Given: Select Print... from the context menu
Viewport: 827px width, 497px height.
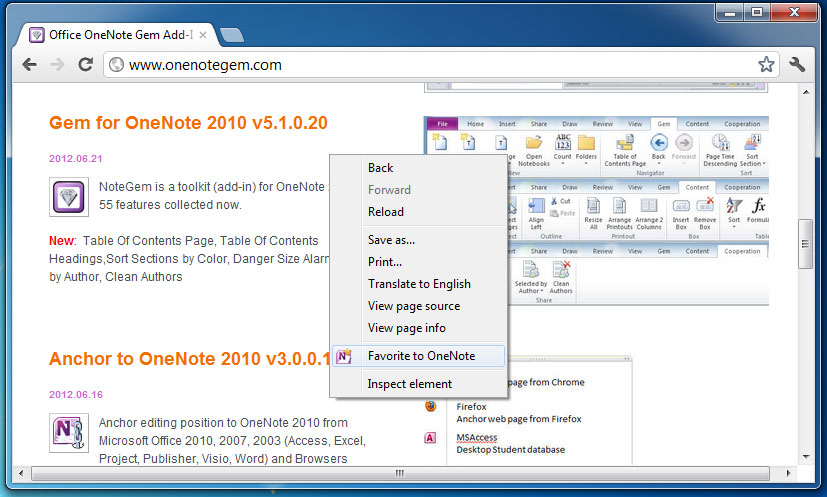Looking at the screenshot, I should click(418, 262).
